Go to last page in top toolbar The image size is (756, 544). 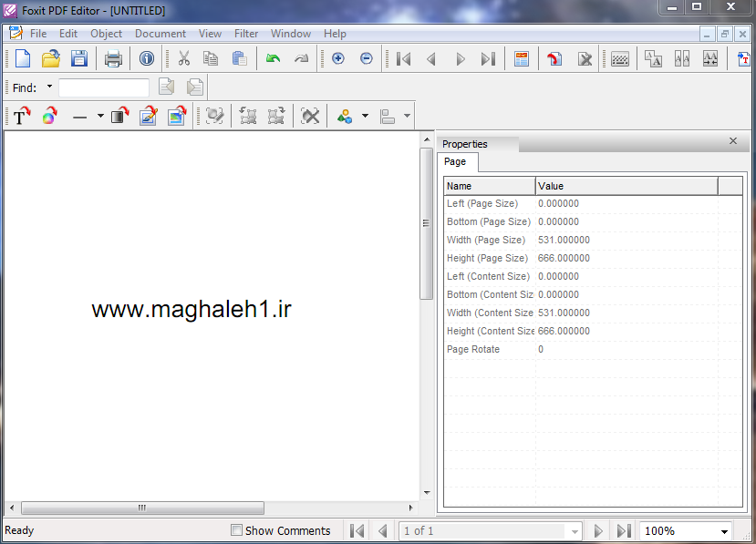click(488, 59)
